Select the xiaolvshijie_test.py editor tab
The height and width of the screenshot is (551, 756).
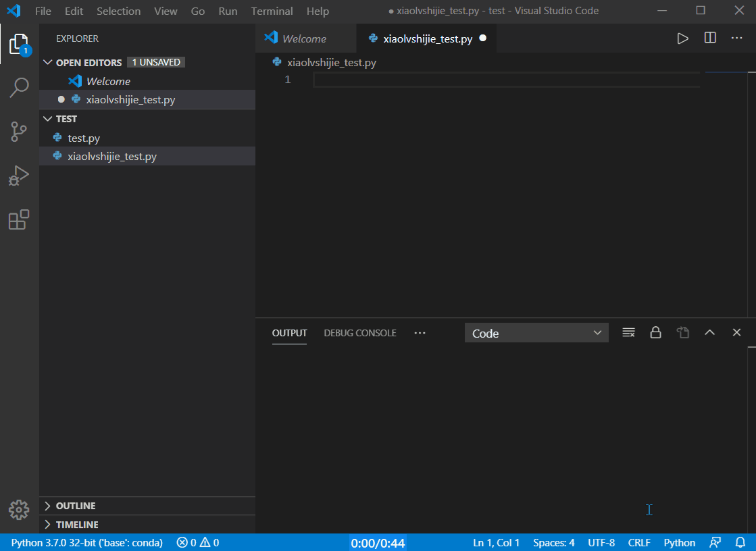(426, 38)
